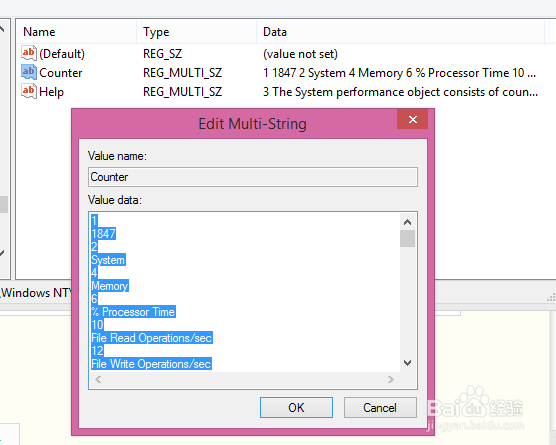The width and height of the screenshot is (556, 445).
Task: Click Counter row data starting '1 1847 2 System'
Action: tap(399, 73)
